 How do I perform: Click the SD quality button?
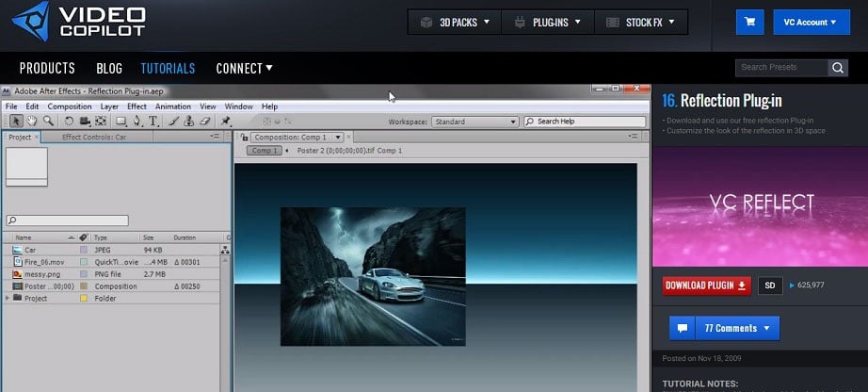click(x=770, y=286)
